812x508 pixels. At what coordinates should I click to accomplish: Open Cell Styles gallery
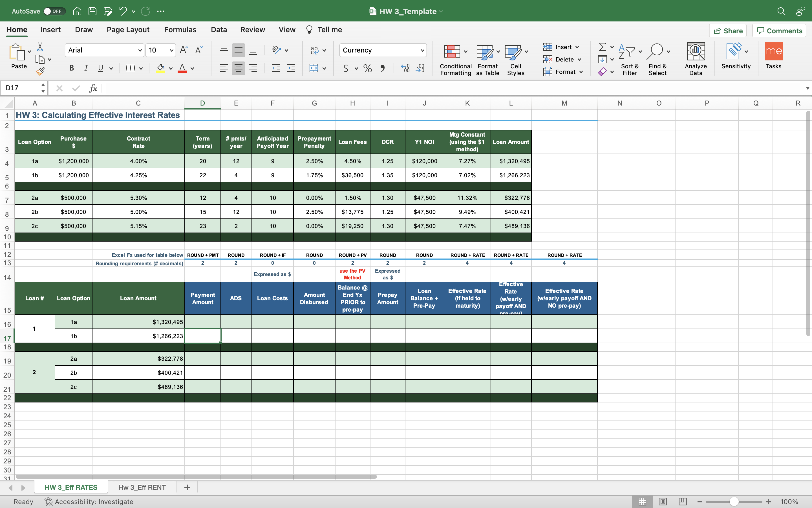pos(516,60)
